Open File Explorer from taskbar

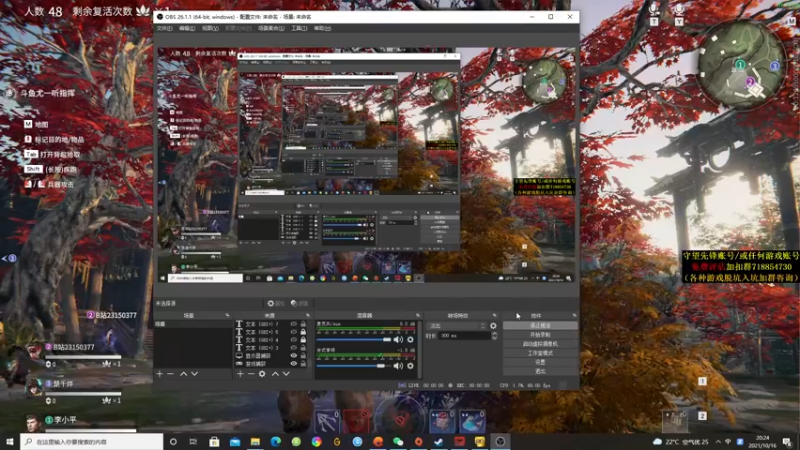click(255, 441)
